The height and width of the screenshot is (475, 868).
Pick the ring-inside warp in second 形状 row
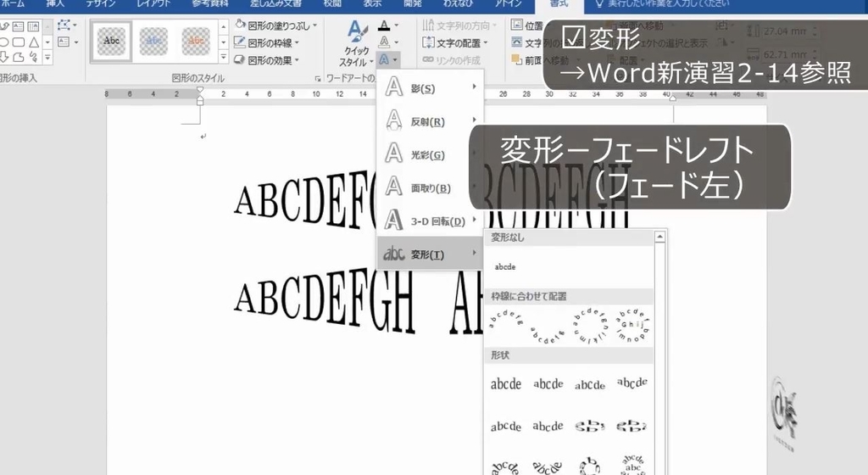click(x=590, y=427)
